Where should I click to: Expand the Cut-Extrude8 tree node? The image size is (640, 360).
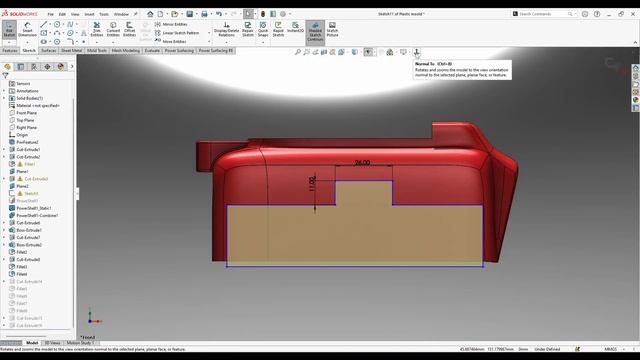[x=4, y=260]
